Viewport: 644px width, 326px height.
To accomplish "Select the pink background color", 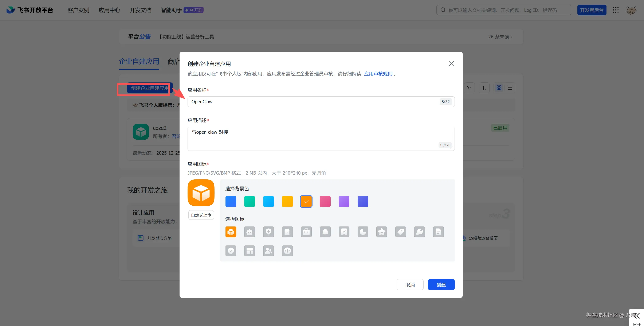I will pos(325,201).
